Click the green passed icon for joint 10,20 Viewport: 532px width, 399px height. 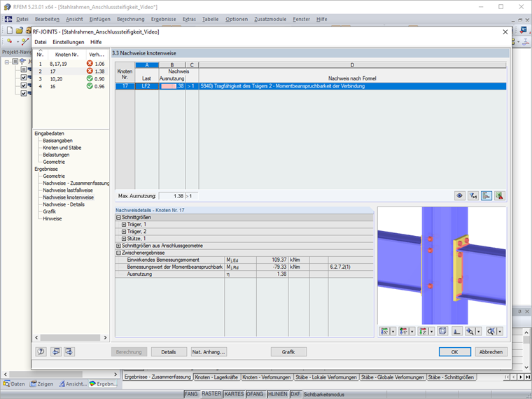pos(90,78)
